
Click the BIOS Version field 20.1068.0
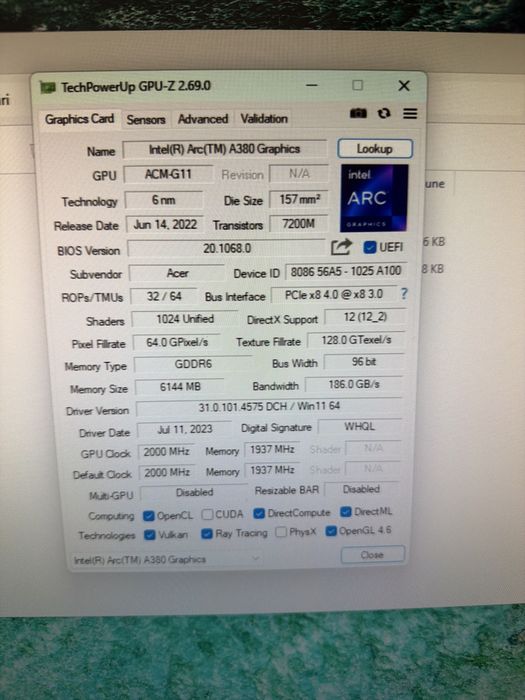pyautogui.click(x=227, y=248)
